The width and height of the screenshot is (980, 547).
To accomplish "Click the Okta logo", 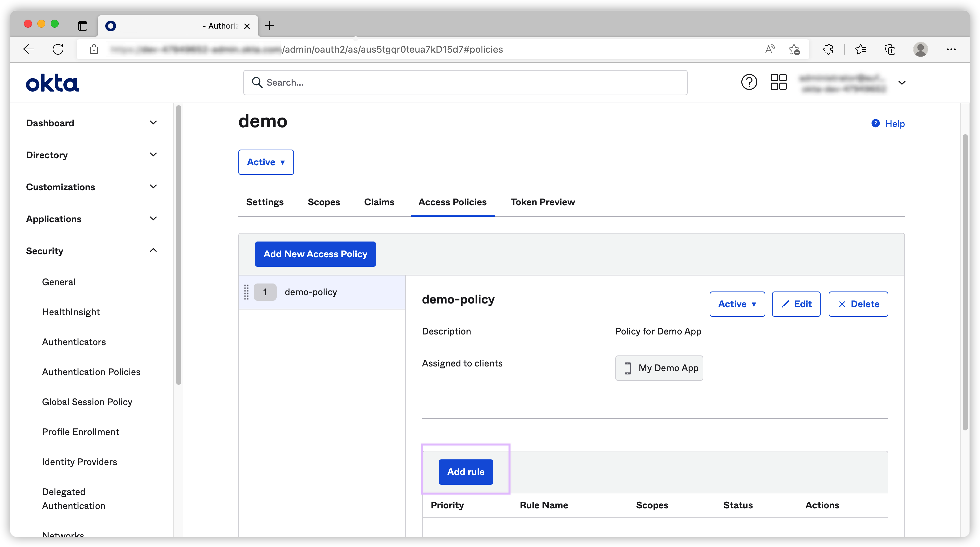I will pyautogui.click(x=53, y=83).
